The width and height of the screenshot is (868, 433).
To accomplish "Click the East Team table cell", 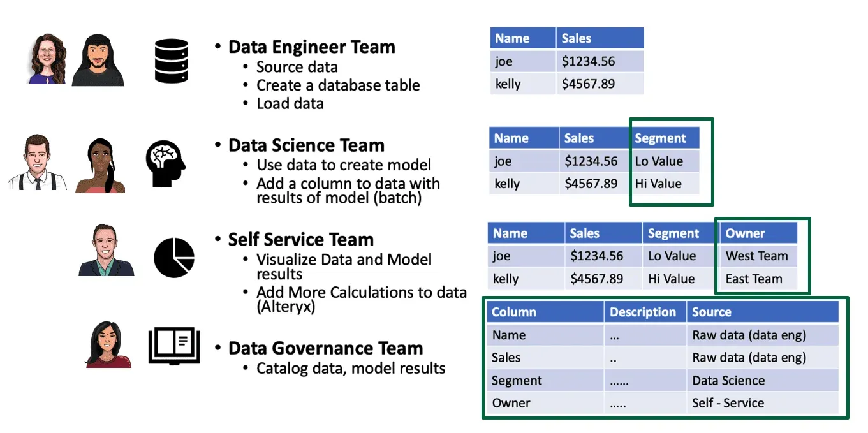I will click(753, 279).
